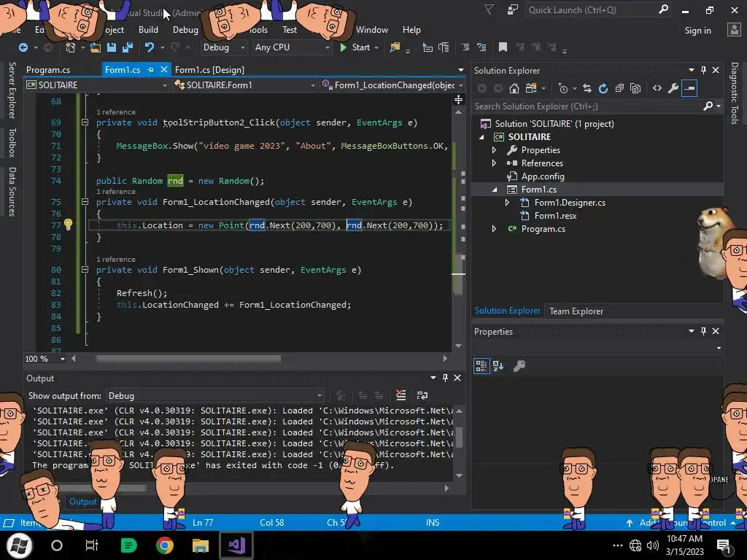This screenshot has height=560, width=747.
Task: Click the Solution Explorer Home icon
Action: click(x=514, y=88)
